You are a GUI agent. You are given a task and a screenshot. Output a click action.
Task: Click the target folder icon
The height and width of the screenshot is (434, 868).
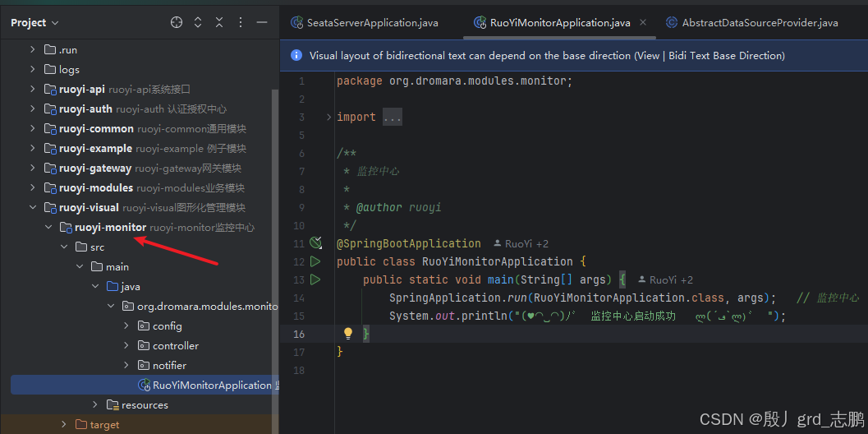(80, 425)
